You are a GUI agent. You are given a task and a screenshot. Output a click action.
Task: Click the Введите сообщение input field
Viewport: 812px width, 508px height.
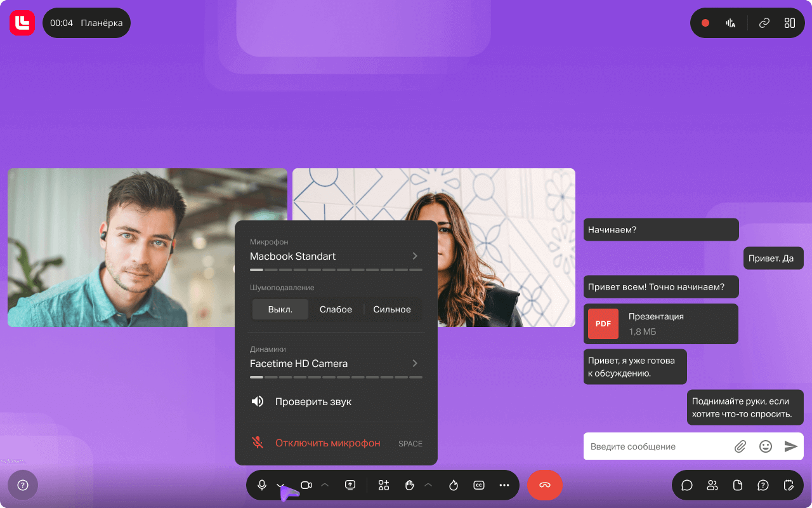point(657,446)
